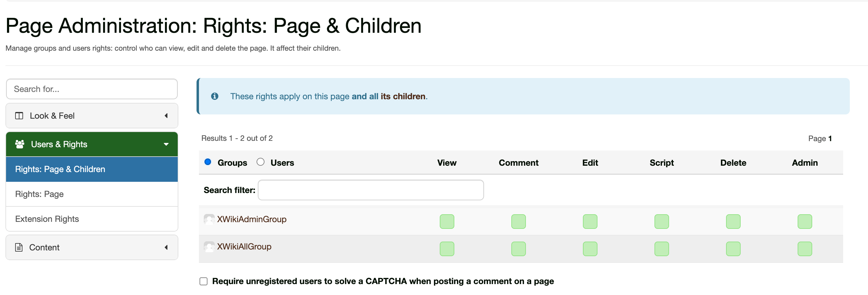Click the Content document icon
This screenshot has height=295, width=868.
click(x=19, y=247)
